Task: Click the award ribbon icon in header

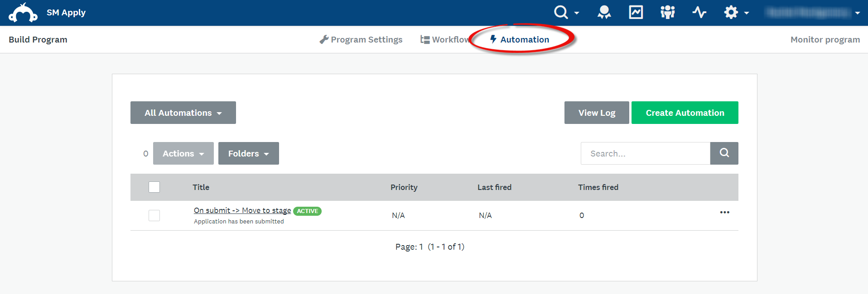Action: click(x=604, y=12)
